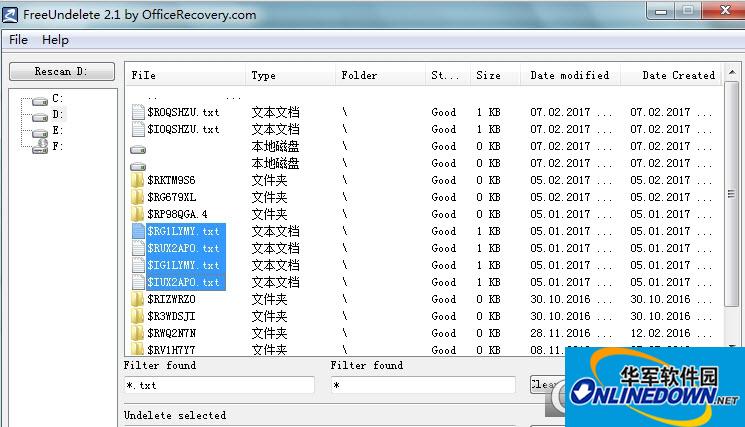745x427 pixels.
Task: Sort by the Folder column header
Action: pyautogui.click(x=380, y=75)
